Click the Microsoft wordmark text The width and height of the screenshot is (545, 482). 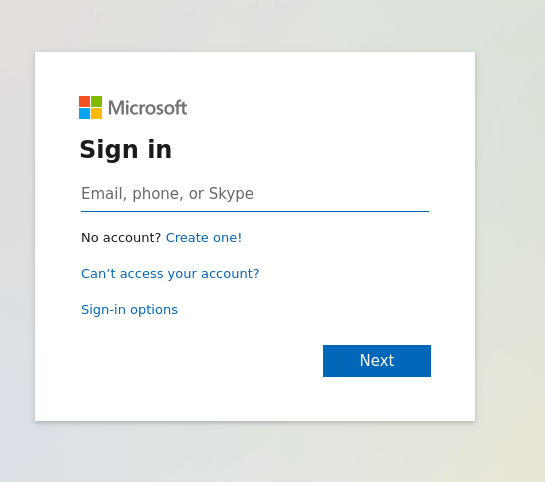(x=147, y=108)
